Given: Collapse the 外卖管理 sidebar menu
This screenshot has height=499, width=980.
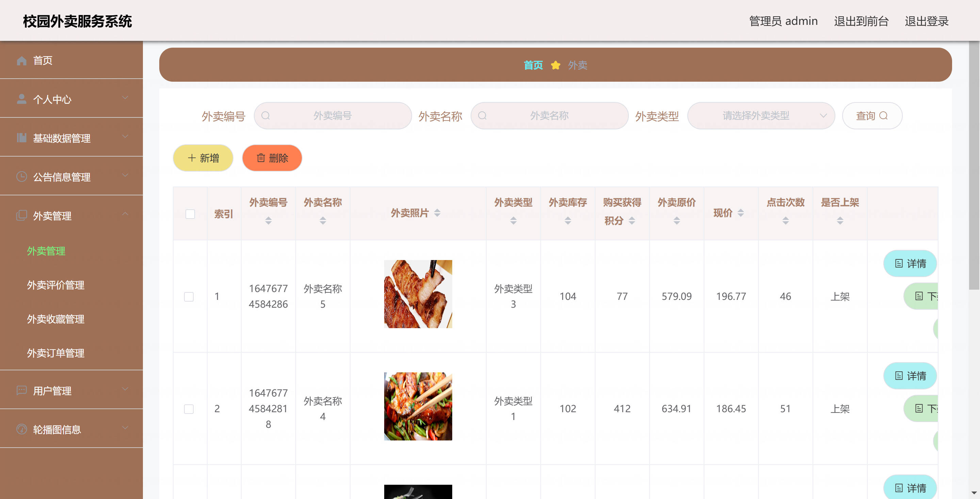Looking at the screenshot, I should [x=125, y=214].
